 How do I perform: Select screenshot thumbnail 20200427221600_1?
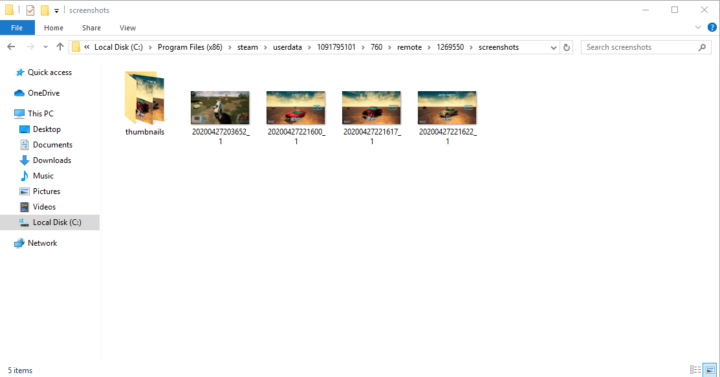pos(296,108)
